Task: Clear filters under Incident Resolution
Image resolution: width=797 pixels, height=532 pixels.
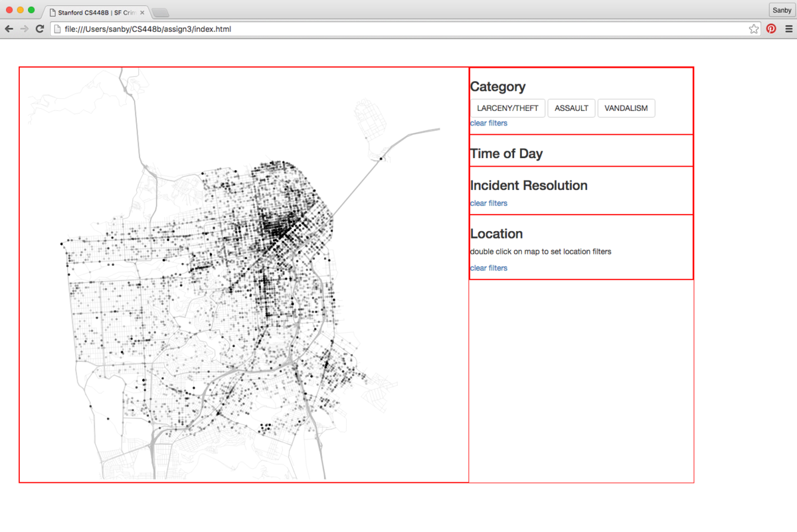Action: 489,203
